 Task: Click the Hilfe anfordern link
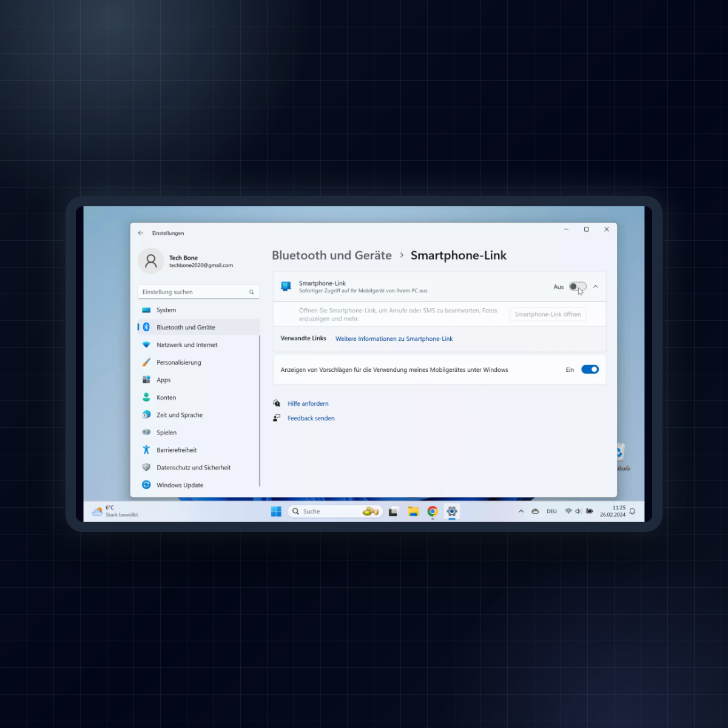click(308, 403)
